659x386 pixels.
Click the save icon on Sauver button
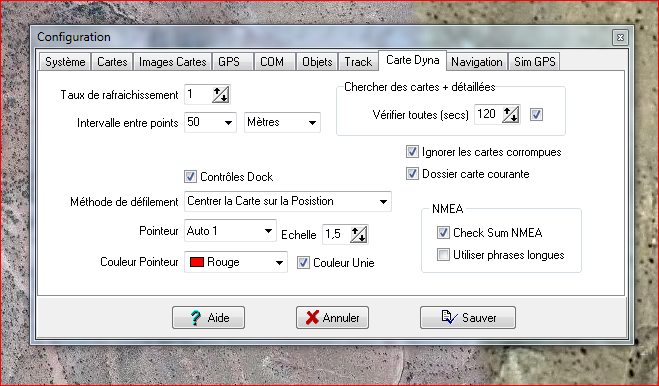(449, 317)
